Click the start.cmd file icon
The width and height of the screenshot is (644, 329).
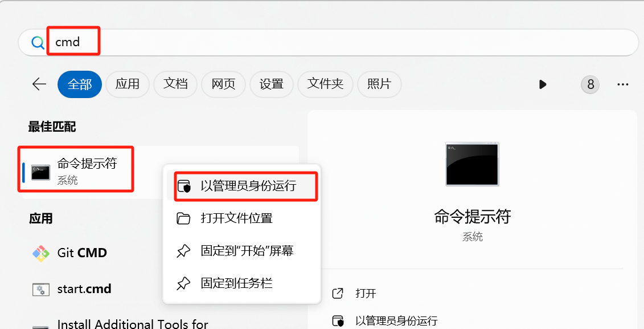click(x=40, y=289)
